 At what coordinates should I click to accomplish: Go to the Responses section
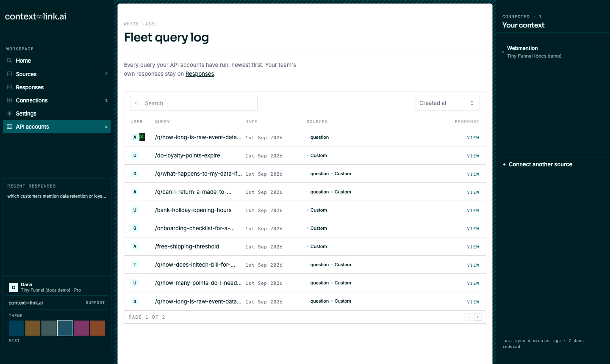click(57, 87)
